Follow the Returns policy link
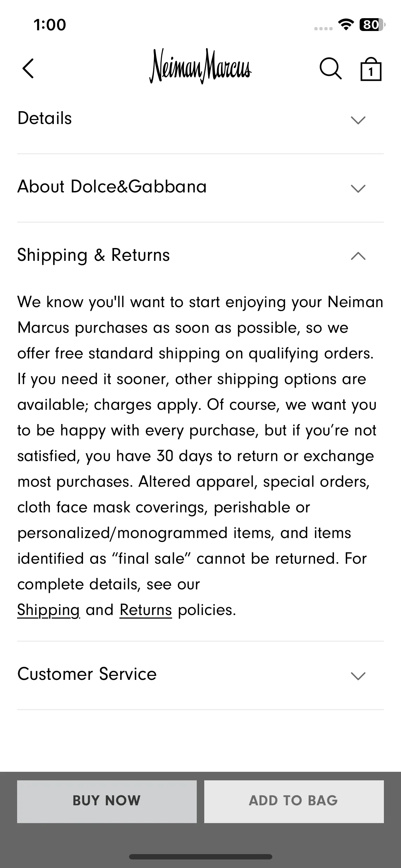The image size is (401, 868). [x=146, y=610]
